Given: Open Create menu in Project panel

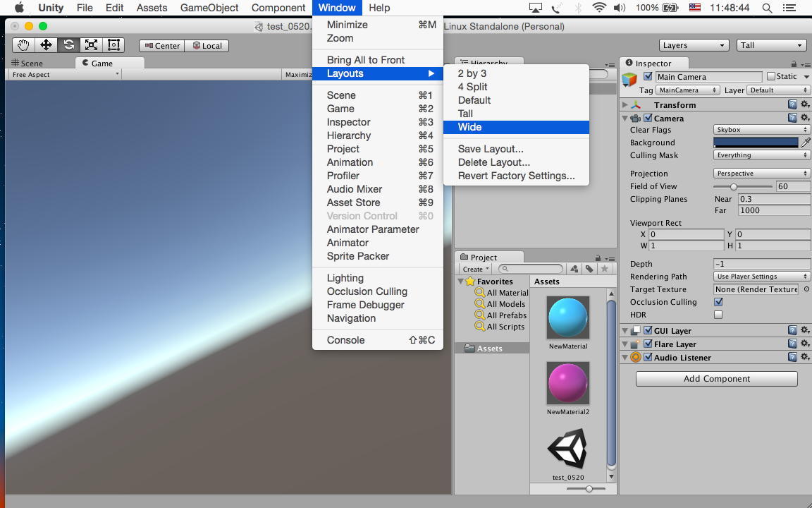Looking at the screenshot, I should [475, 269].
